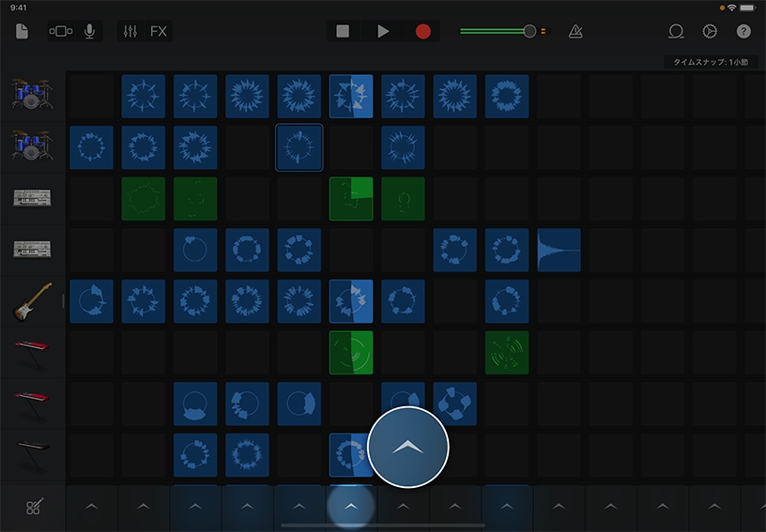Image resolution: width=766 pixels, height=532 pixels.
Task: Toggle cell editing mode at bottom left
Action: [33, 508]
